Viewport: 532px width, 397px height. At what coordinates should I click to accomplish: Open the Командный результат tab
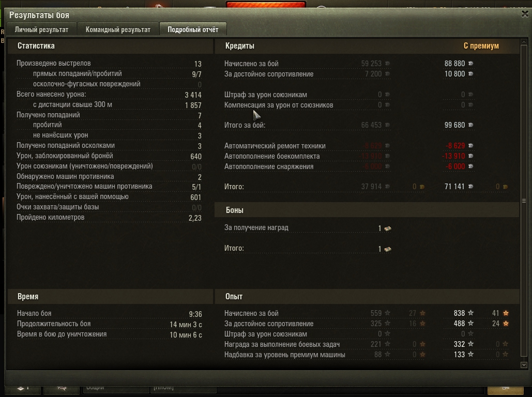point(118,29)
